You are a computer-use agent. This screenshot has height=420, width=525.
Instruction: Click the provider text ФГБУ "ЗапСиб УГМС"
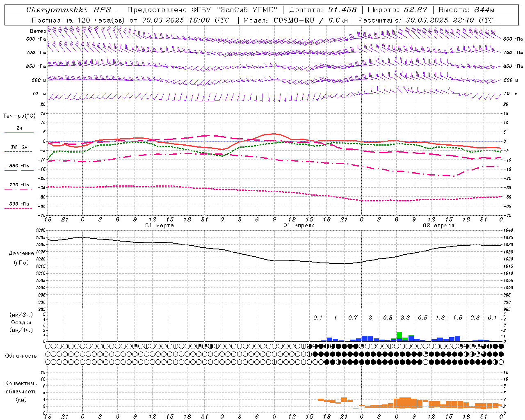coord(235,10)
